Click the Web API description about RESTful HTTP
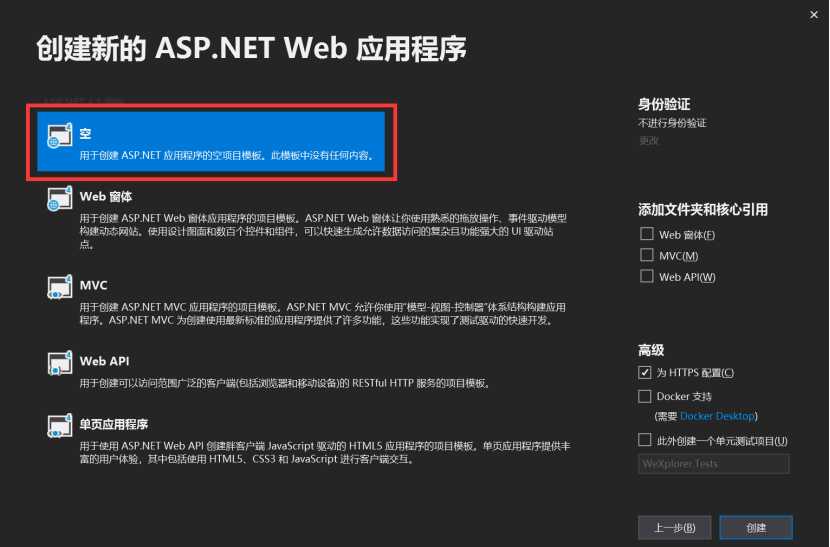 [285, 383]
